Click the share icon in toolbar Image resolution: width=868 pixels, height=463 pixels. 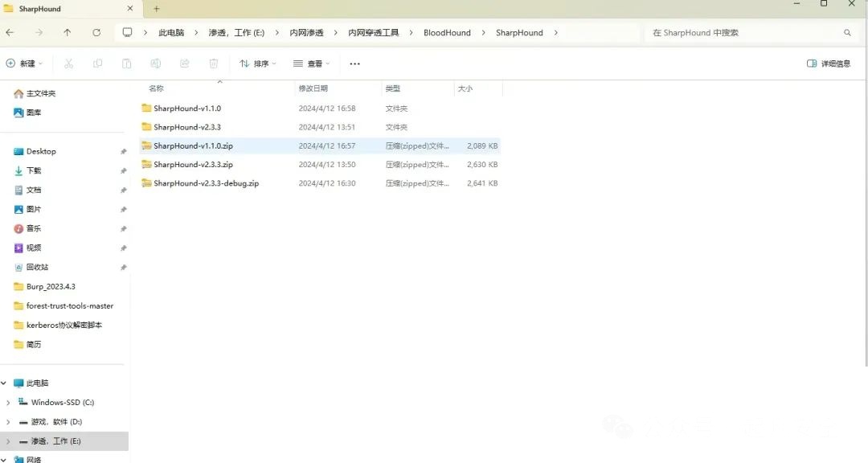tap(184, 64)
